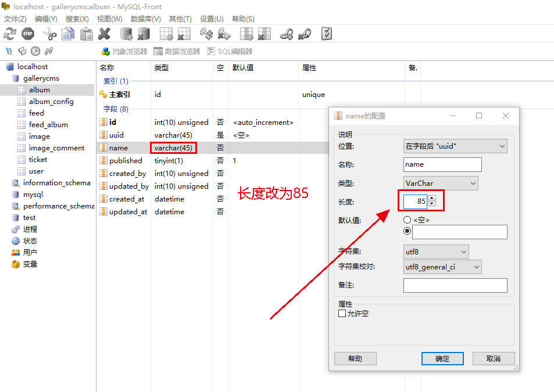This screenshot has height=392, width=554.
Task: Click the 取消 button
Action: 494,359
